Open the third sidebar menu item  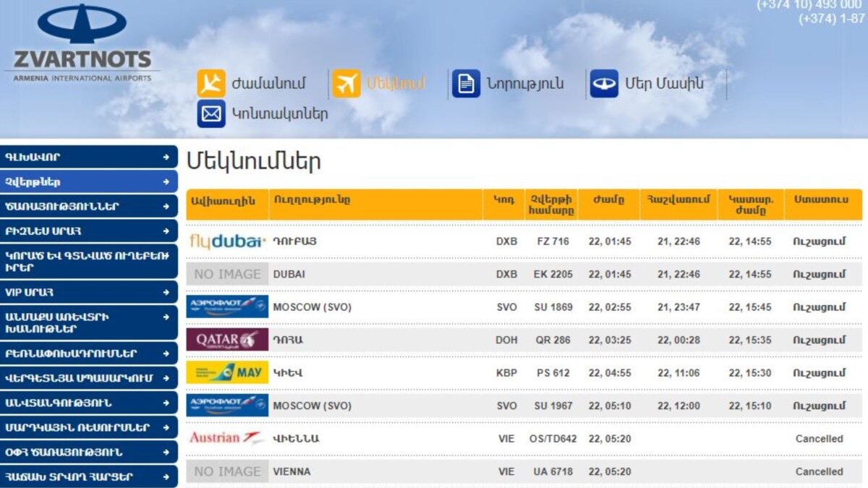coord(88,206)
